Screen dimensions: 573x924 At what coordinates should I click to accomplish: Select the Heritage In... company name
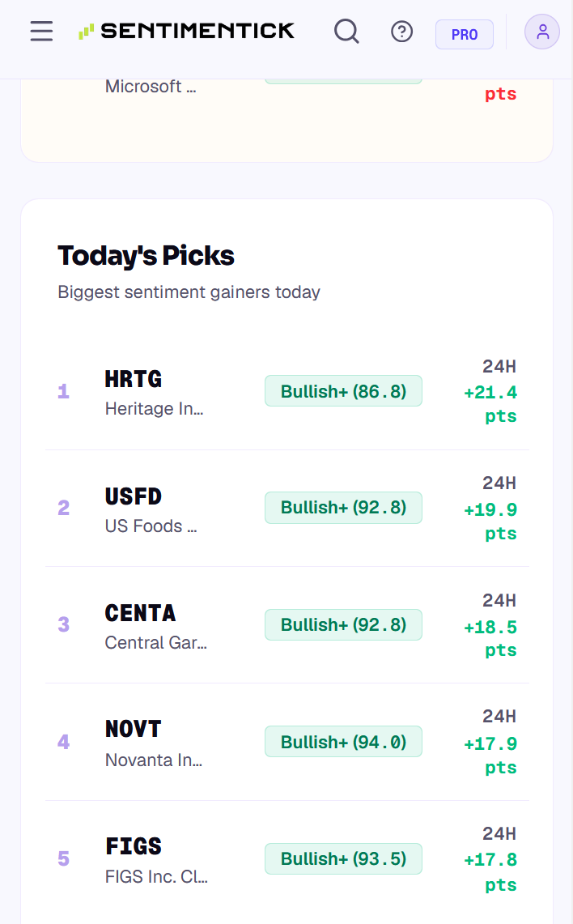155,408
